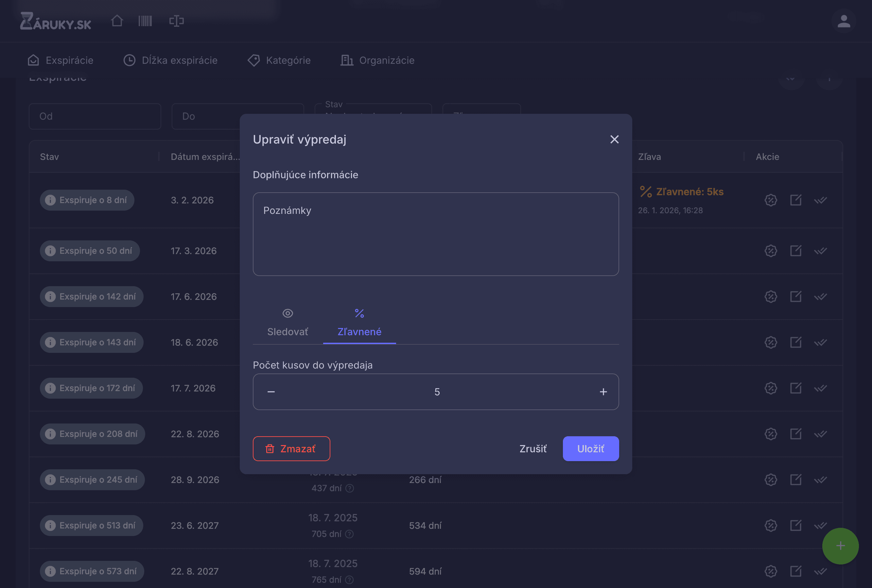Click the user profile avatar icon
Image resolution: width=872 pixels, height=588 pixels.
[x=844, y=21]
